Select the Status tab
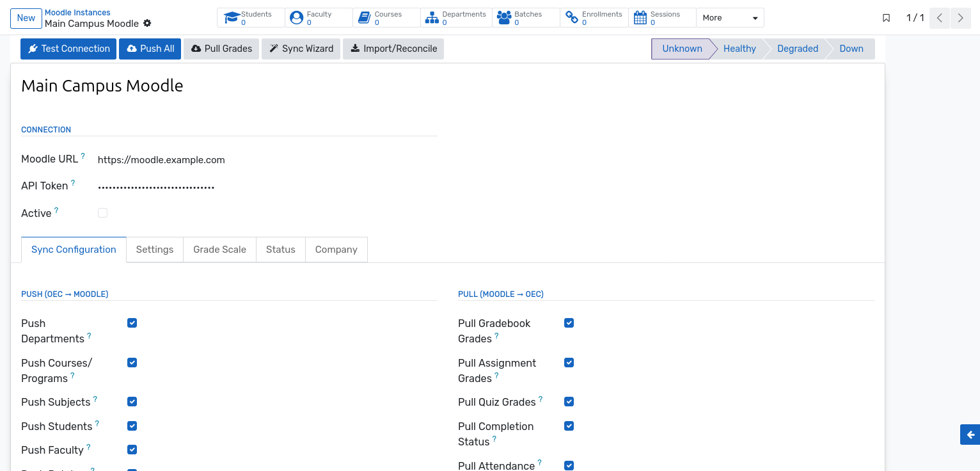980x471 pixels. pos(281,250)
